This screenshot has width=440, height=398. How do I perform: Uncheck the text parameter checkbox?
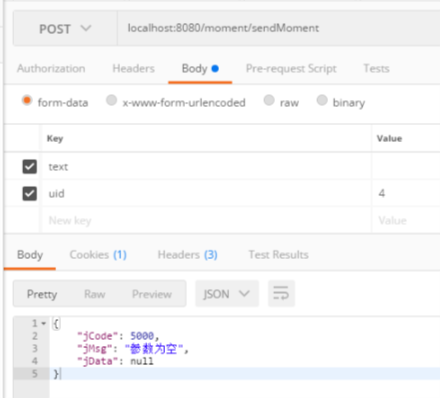tap(30, 166)
